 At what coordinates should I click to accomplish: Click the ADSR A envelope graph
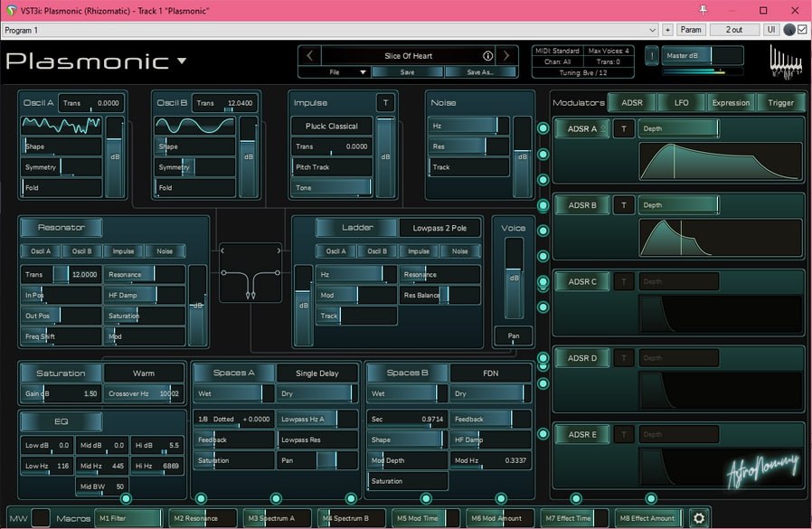pos(721,161)
